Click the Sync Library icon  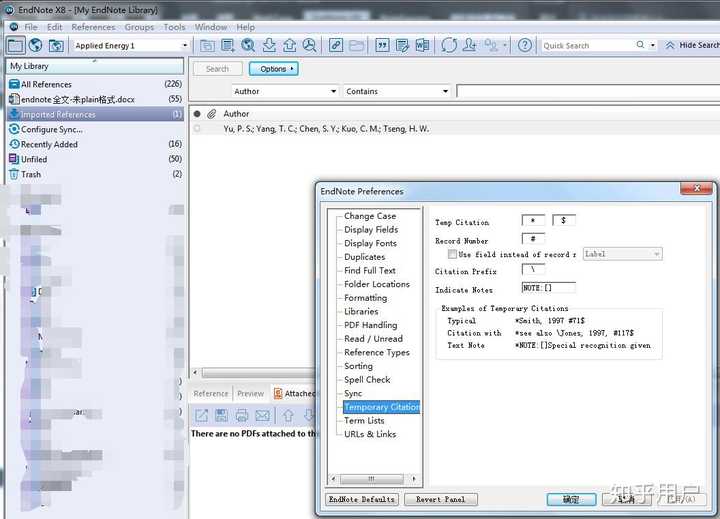[449, 45]
